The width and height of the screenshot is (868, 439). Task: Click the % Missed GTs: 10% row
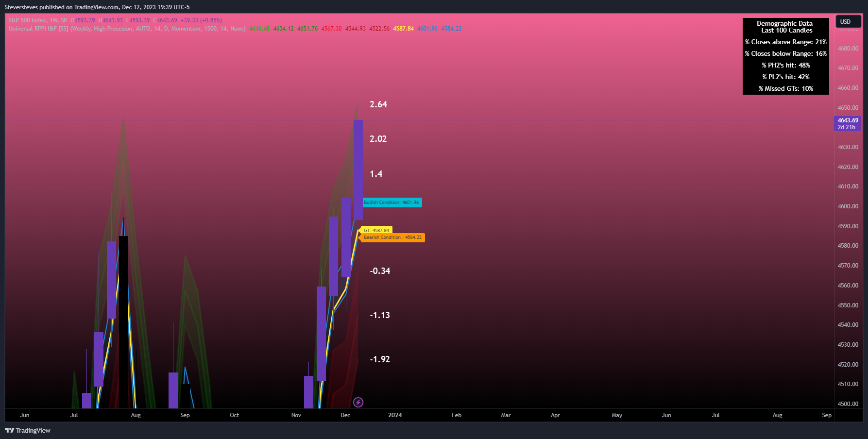pos(785,89)
